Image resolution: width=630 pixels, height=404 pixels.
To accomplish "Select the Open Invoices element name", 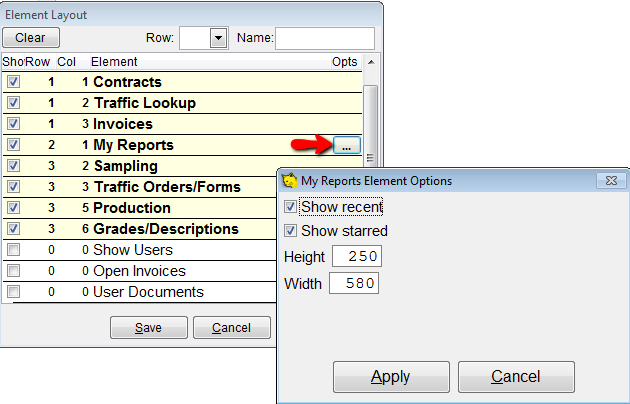I will point(139,271).
